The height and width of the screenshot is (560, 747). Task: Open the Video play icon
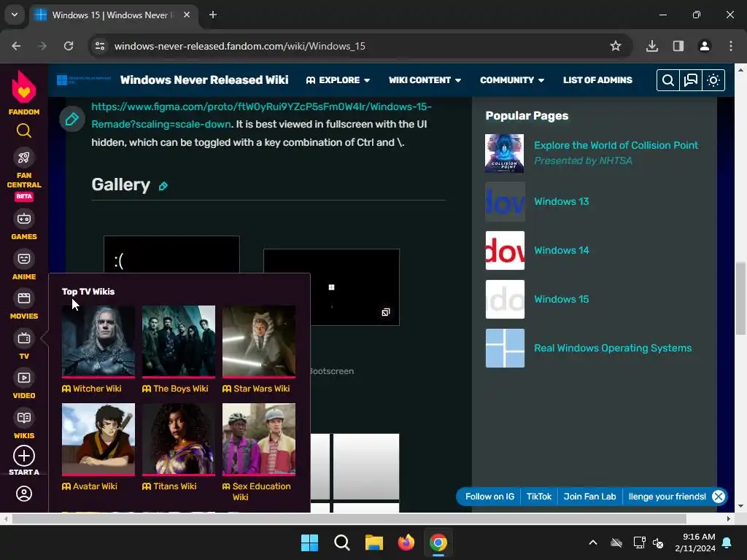24,378
